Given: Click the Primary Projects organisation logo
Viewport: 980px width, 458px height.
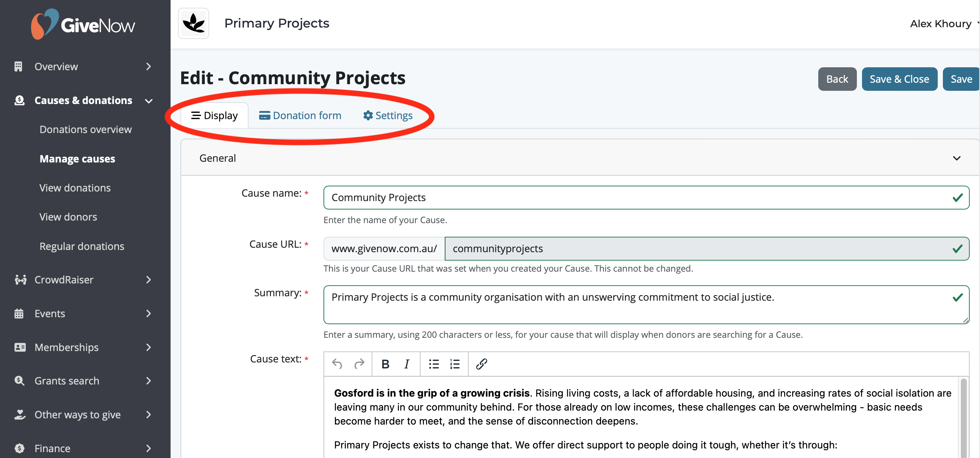Looking at the screenshot, I should point(194,24).
